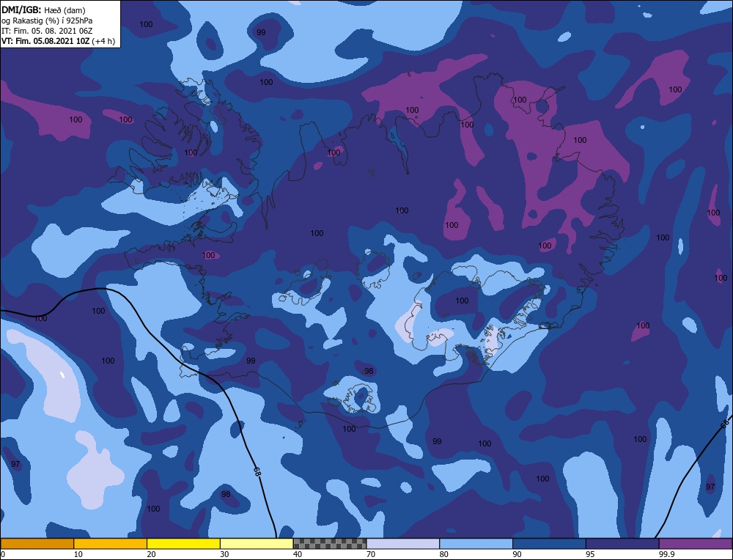
Task: Click the 97 value near the right edge
Action: tap(710, 487)
